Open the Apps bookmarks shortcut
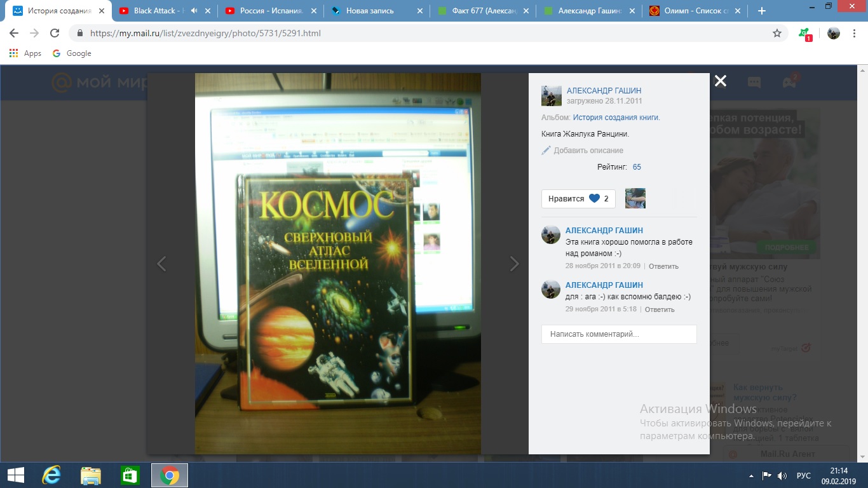 (25, 53)
